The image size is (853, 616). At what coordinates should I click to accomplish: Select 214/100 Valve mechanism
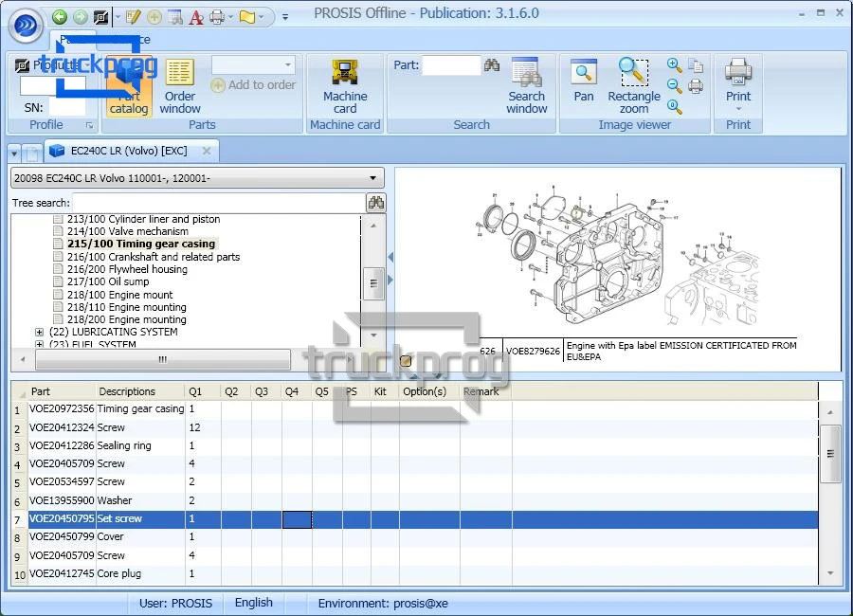(128, 231)
